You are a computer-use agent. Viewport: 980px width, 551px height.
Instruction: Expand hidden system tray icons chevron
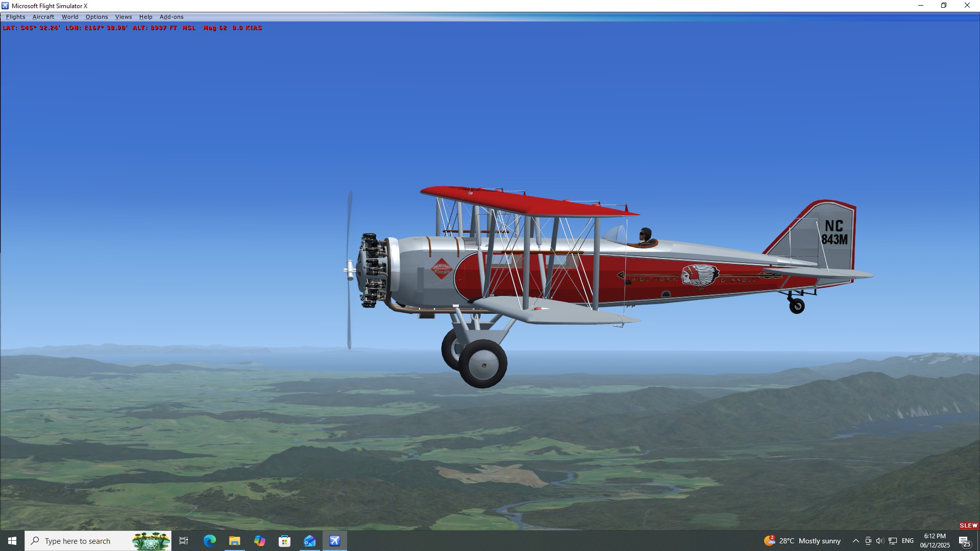point(855,541)
